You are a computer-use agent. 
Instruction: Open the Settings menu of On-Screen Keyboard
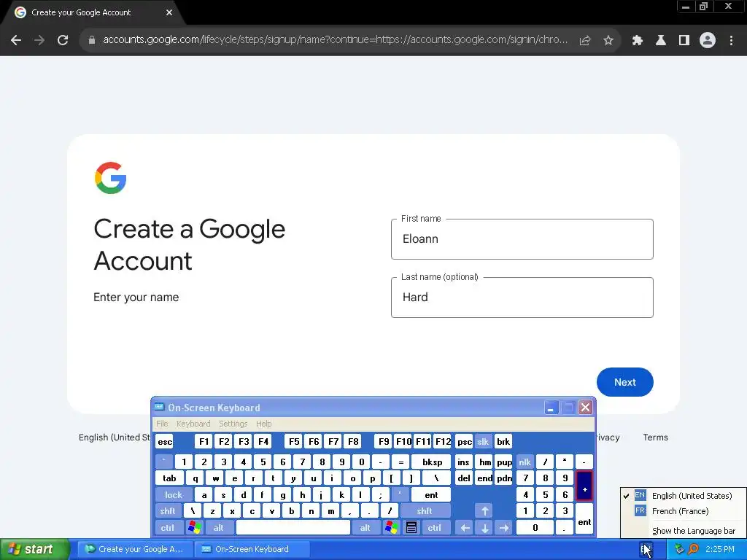point(233,424)
